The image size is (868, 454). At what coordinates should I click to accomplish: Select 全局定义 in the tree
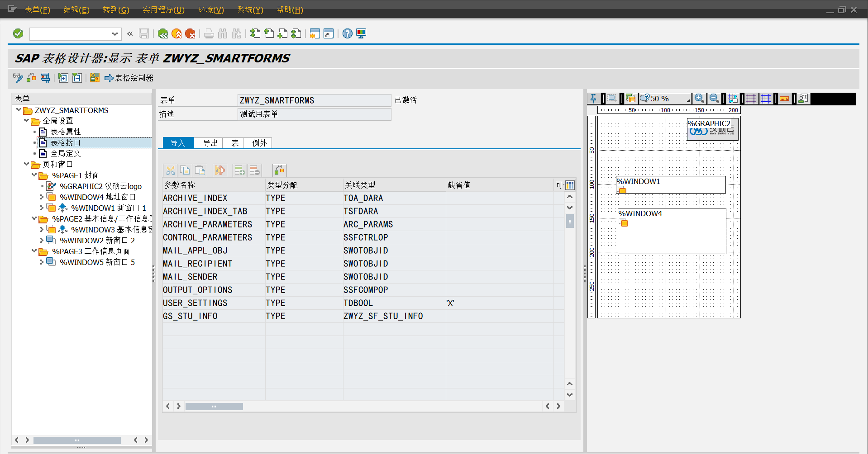tap(66, 153)
